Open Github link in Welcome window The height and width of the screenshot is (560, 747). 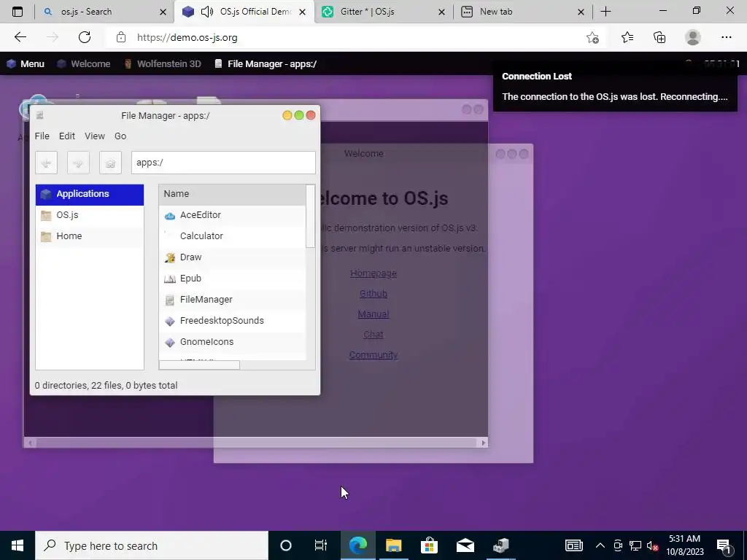click(373, 294)
